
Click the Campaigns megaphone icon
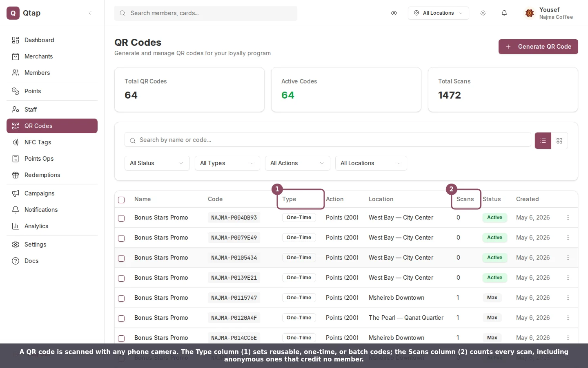(x=16, y=193)
